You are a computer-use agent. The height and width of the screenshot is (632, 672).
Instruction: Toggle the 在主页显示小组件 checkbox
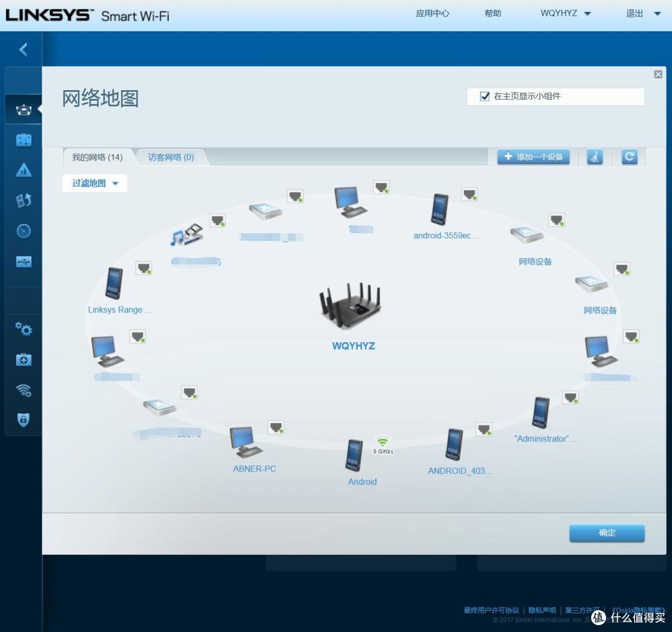tap(483, 96)
